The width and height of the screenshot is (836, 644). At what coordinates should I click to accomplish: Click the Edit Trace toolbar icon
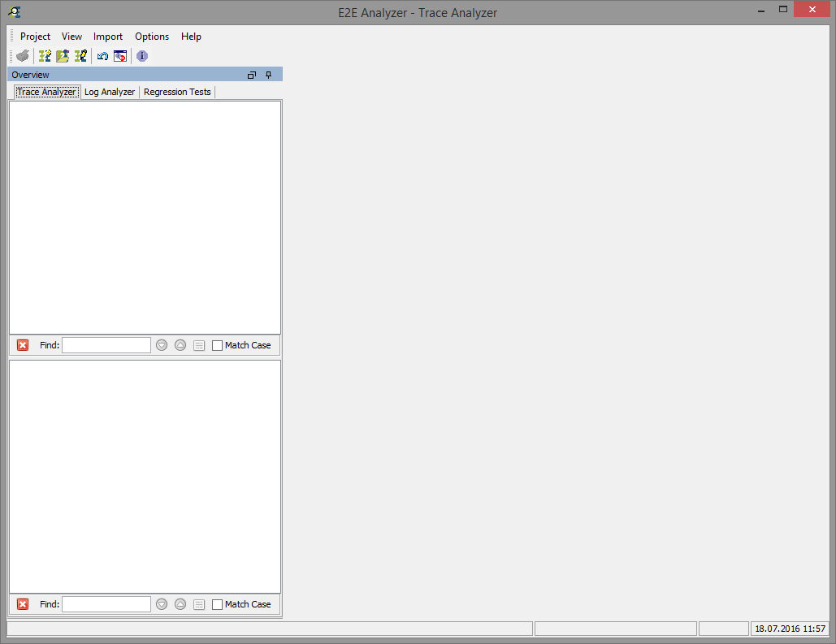click(x=80, y=55)
